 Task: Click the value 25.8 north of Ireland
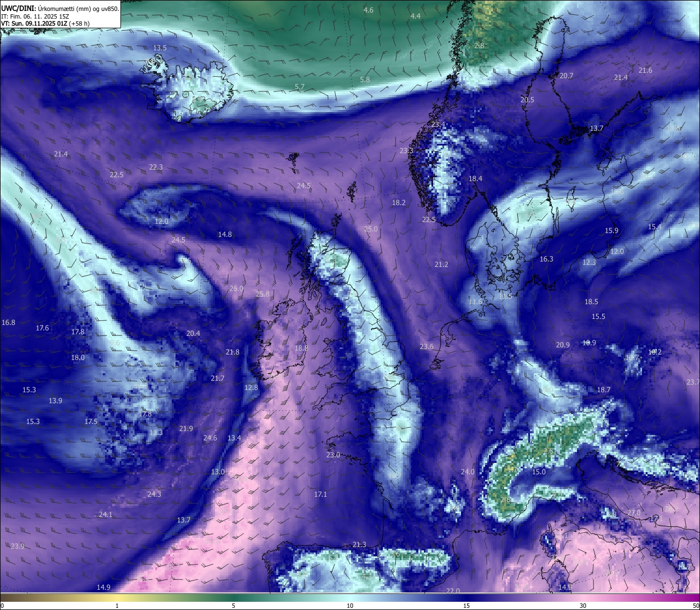[262, 294]
